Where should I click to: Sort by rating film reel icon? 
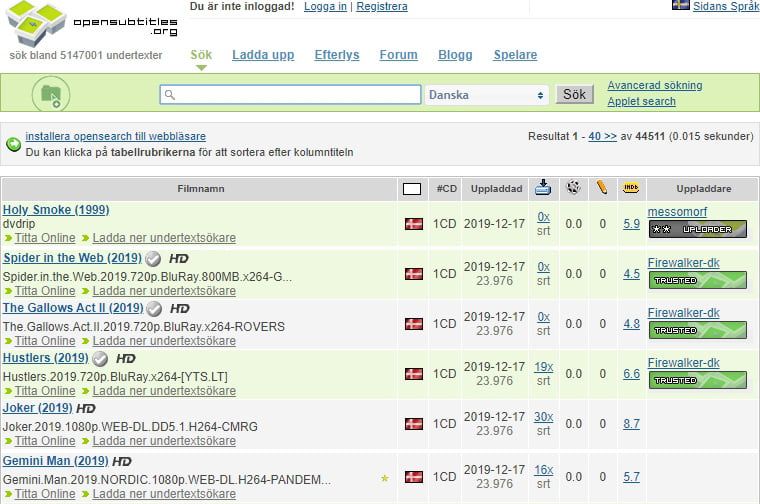point(573,187)
